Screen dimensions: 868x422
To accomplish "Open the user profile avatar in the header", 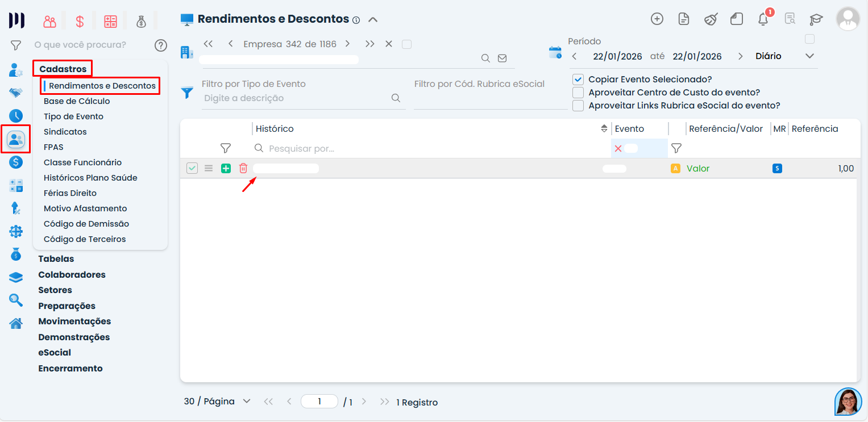I will (848, 19).
